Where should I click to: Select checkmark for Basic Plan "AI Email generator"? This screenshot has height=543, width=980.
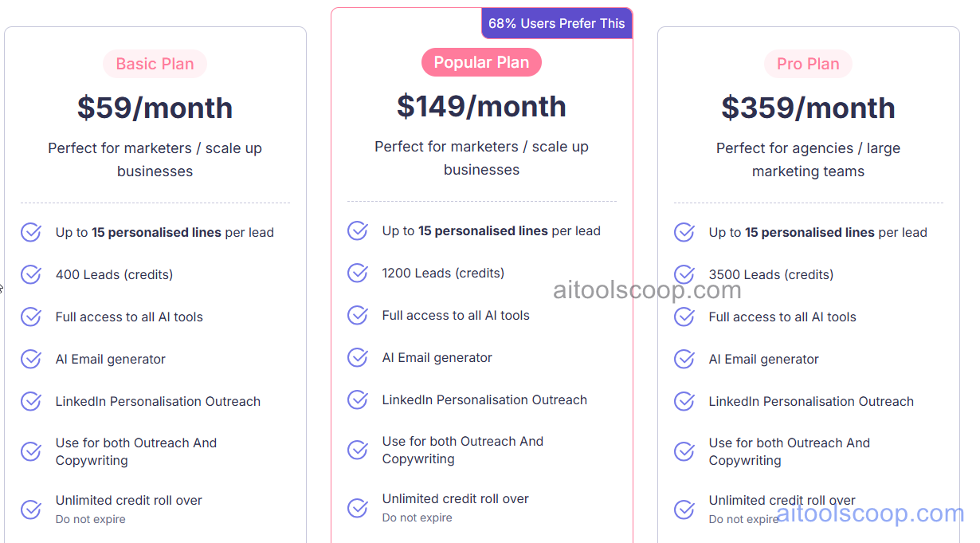point(30,359)
